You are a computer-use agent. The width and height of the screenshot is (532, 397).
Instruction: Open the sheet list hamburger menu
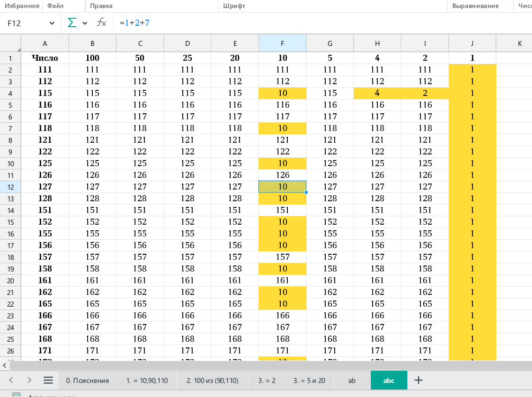(48, 380)
